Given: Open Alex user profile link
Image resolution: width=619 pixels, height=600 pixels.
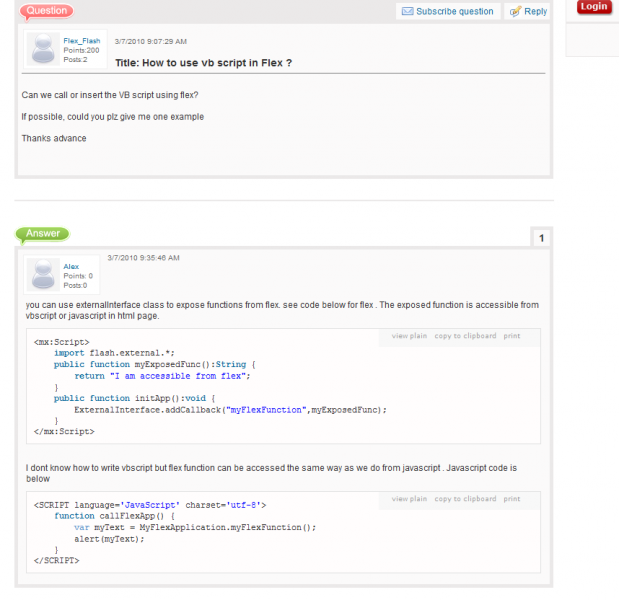Looking at the screenshot, I should [x=71, y=267].
